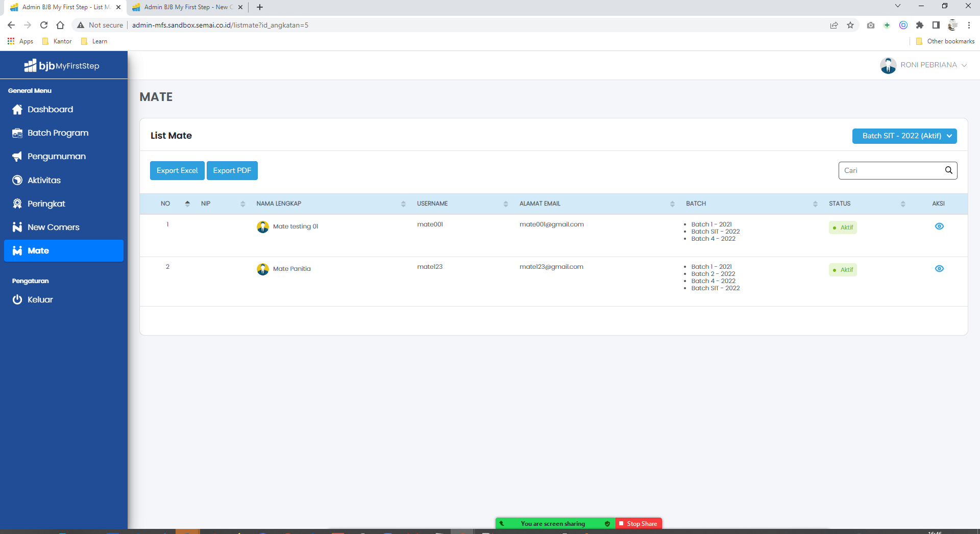980x534 pixels.
Task: Open the Apps bookmarks shortcut
Action: tap(20, 41)
